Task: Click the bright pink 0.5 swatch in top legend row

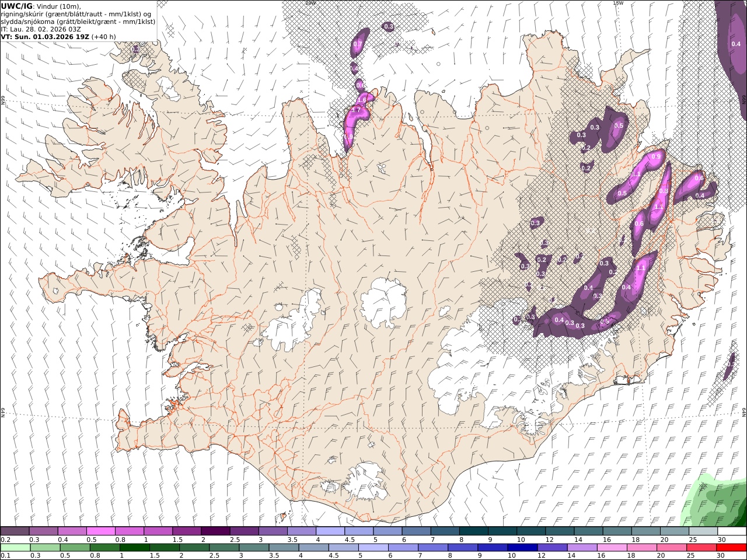Action: pyautogui.click(x=100, y=531)
